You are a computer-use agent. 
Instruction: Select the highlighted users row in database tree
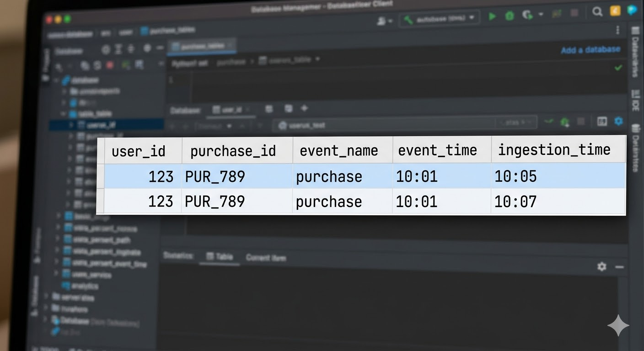coord(106,125)
